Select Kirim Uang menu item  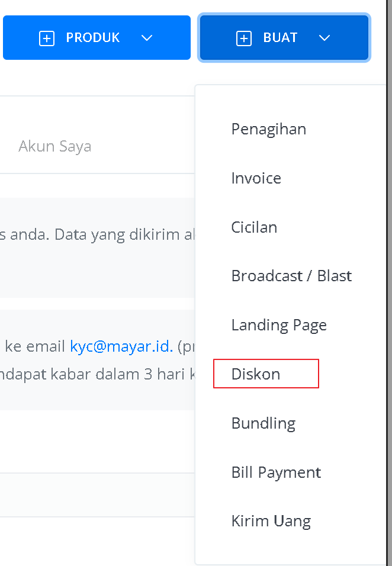271,522
